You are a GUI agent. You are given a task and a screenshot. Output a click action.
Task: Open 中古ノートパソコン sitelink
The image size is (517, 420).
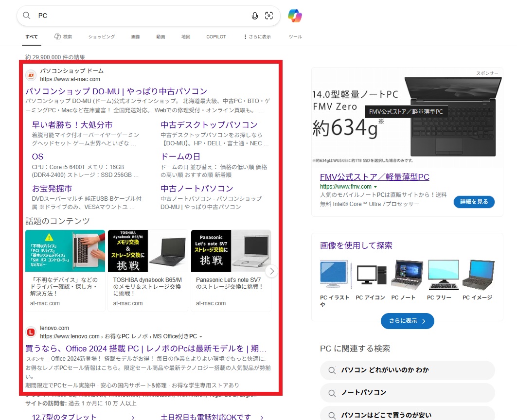tap(197, 189)
